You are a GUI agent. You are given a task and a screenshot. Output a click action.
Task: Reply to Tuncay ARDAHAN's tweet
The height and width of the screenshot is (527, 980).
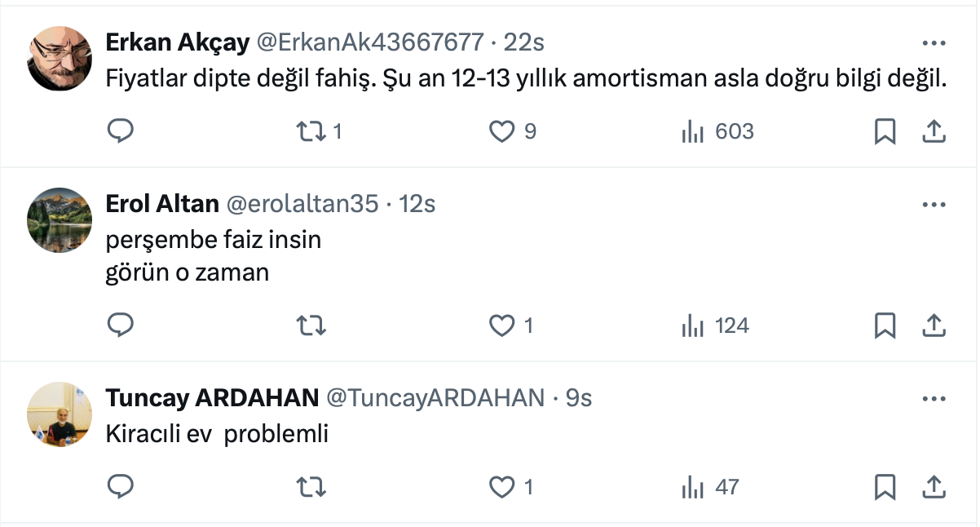121,487
